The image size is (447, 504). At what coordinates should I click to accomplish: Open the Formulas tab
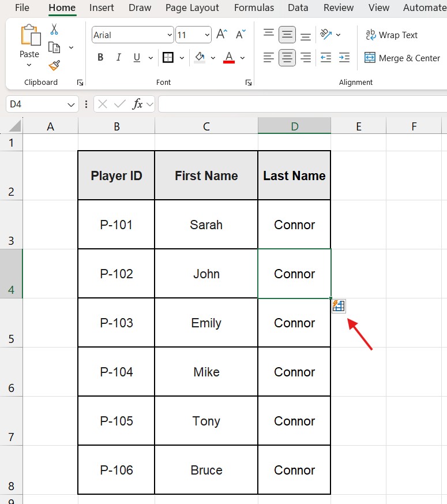pos(253,8)
